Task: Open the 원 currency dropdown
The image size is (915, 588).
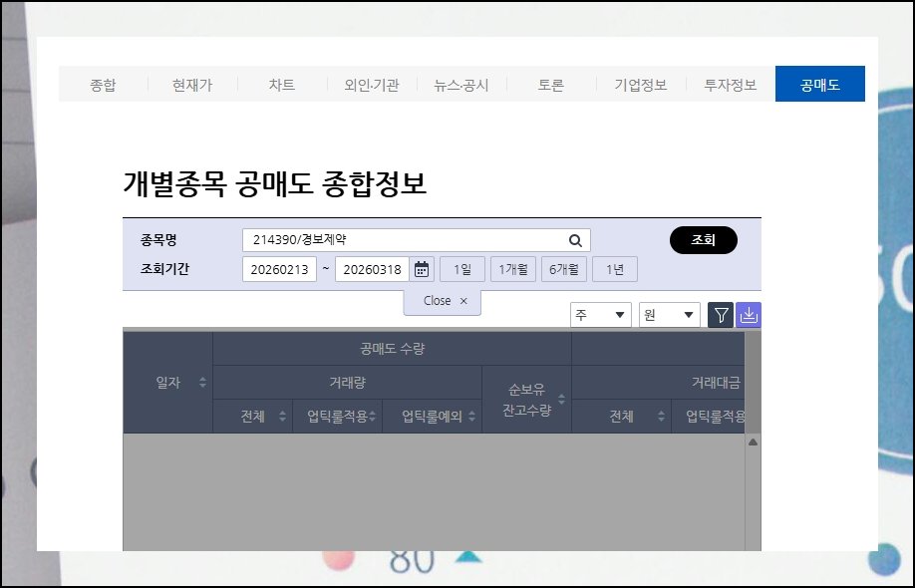Action: click(670, 315)
